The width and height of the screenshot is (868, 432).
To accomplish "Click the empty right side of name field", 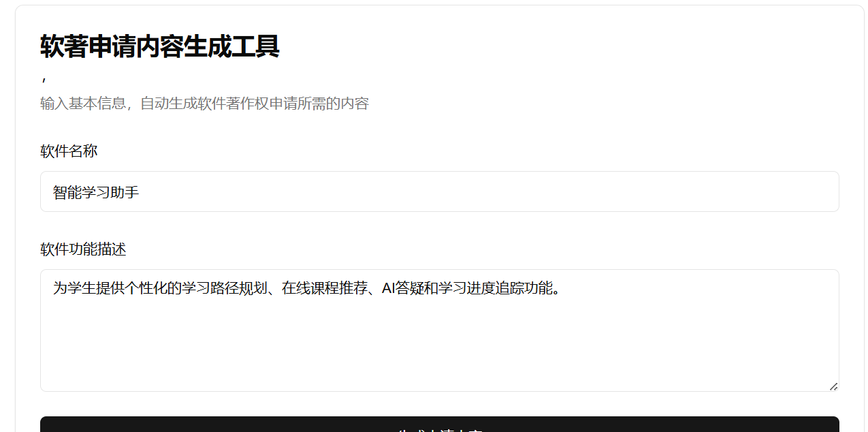I will (613, 192).
